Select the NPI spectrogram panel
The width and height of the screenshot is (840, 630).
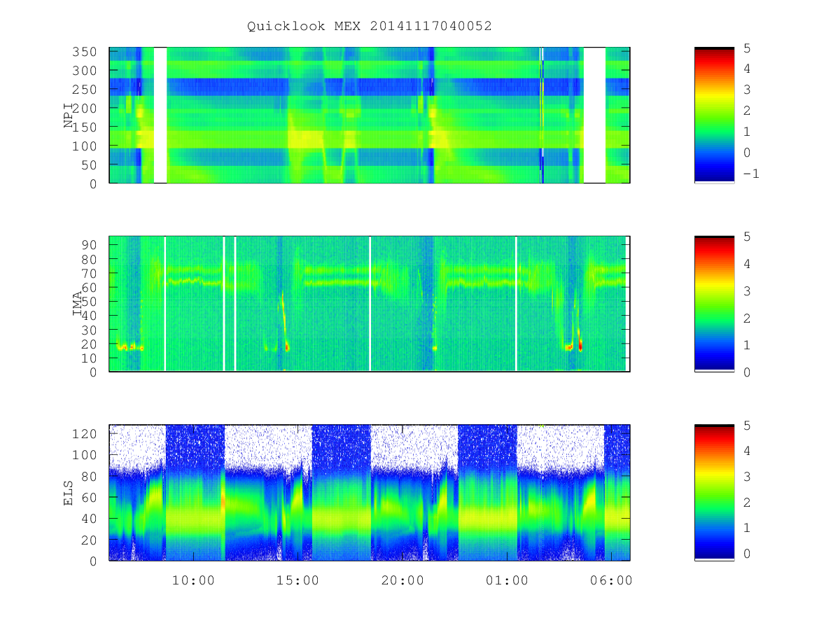(370, 115)
